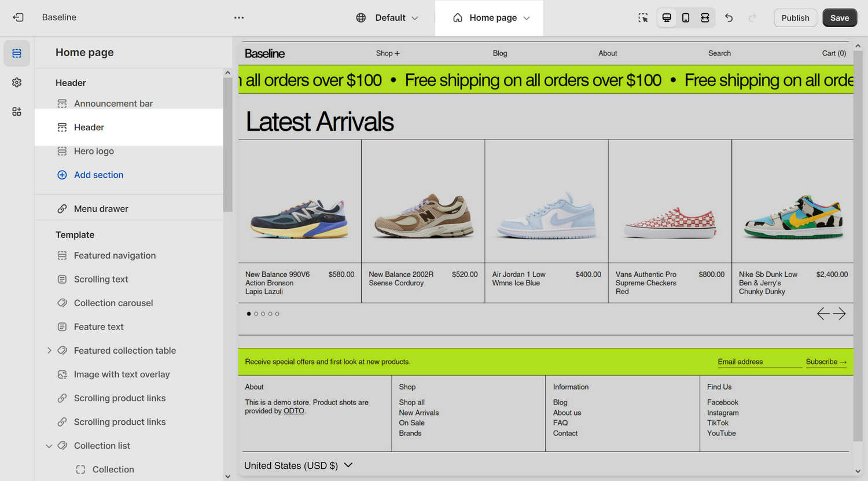Screen dimensions: 868x481
Task: Advance carousel with next arrow
Action: click(840, 313)
